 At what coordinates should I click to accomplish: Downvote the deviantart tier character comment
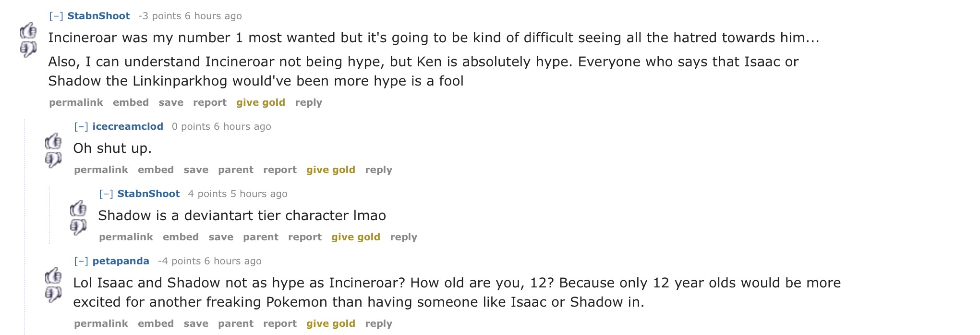(78, 227)
